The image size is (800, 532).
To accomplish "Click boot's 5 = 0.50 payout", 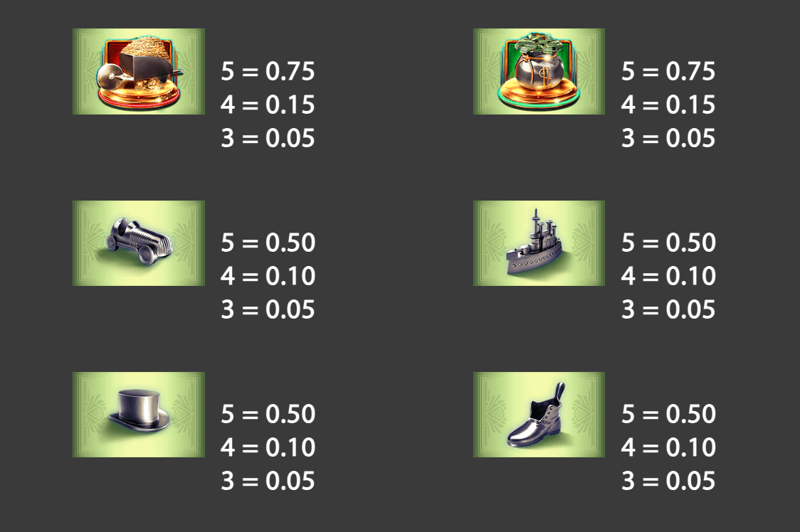I will tap(668, 414).
